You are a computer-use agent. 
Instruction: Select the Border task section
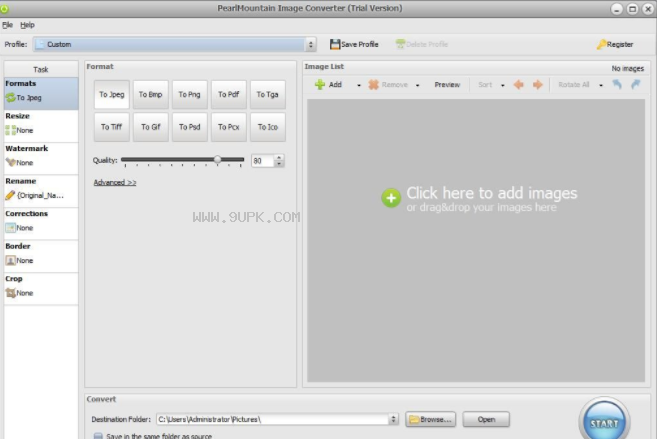pyautogui.click(x=41, y=256)
